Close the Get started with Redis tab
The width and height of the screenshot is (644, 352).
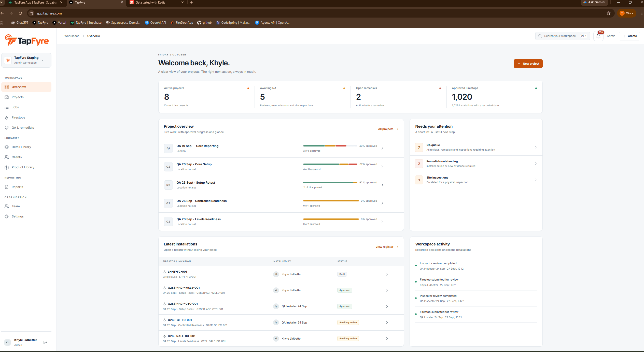click(183, 3)
